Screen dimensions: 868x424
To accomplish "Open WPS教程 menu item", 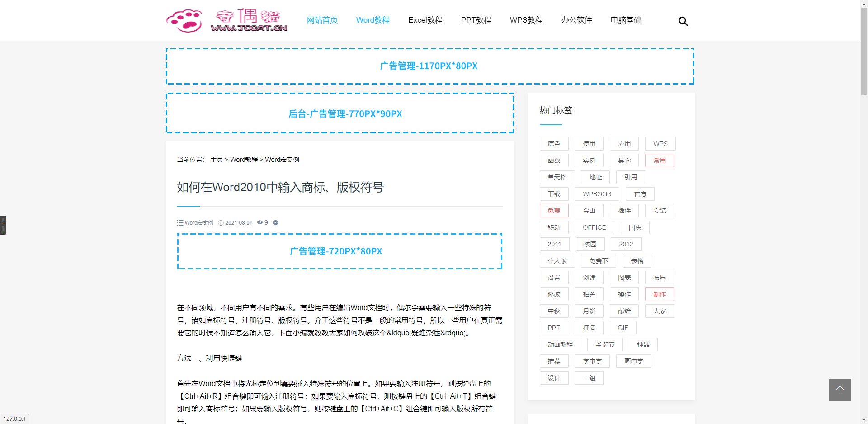I will click(x=526, y=20).
